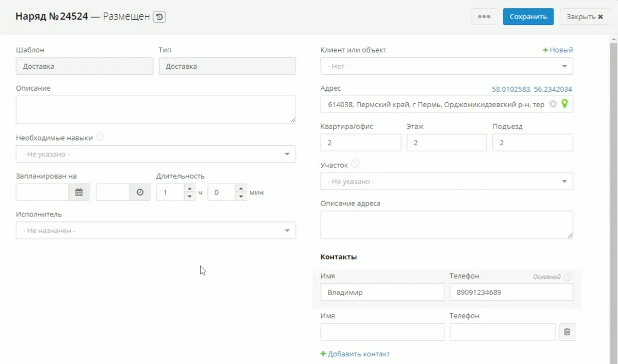The height and width of the screenshot is (364, 618).
Task: Increase hours with the up arrow
Action: (x=190, y=189)
